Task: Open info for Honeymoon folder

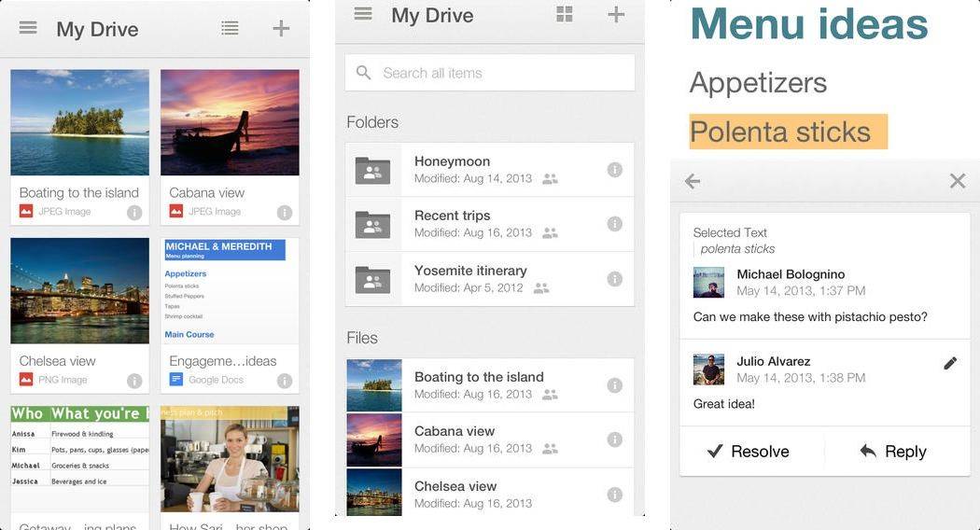Action: tap(615, 170)
